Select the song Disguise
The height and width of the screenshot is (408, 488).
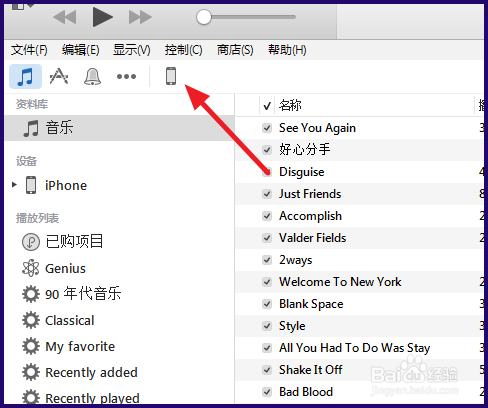(302, 172)
